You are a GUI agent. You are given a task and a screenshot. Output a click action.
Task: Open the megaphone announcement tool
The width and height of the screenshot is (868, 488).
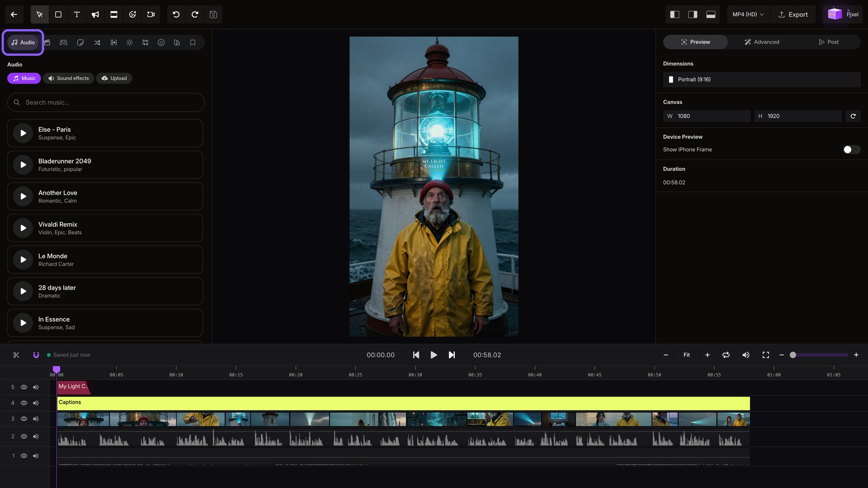(95, 15)
